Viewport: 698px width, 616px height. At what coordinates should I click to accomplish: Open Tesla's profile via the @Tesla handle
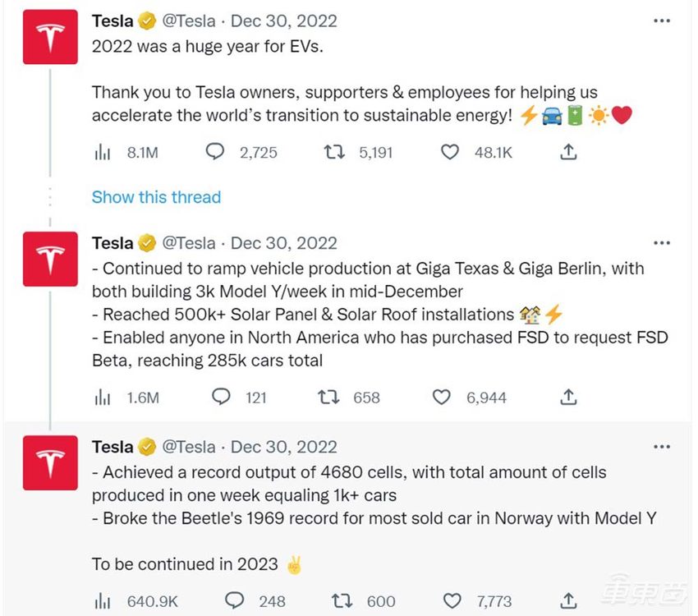point(191,21)
